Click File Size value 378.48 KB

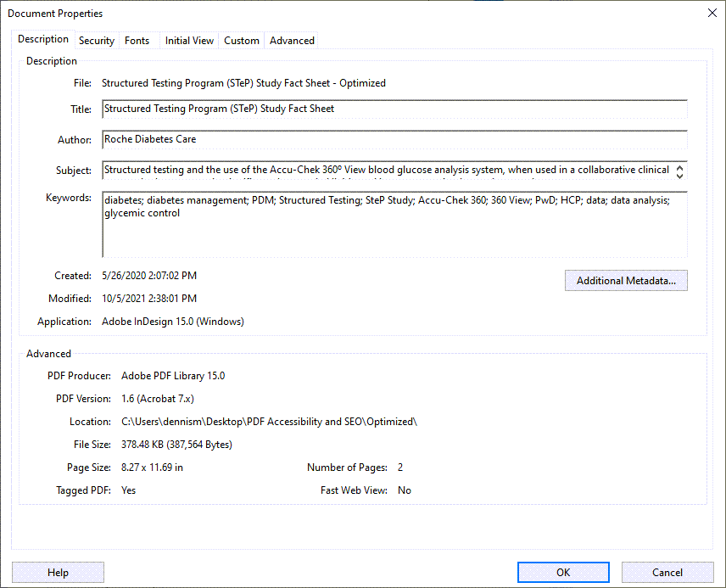[x=176, y=445]
